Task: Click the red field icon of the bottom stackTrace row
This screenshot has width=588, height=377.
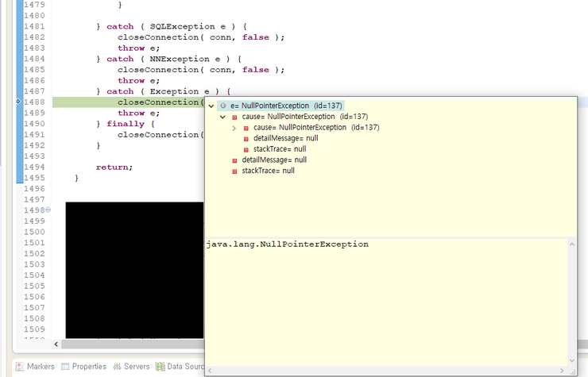Action: 234,171
